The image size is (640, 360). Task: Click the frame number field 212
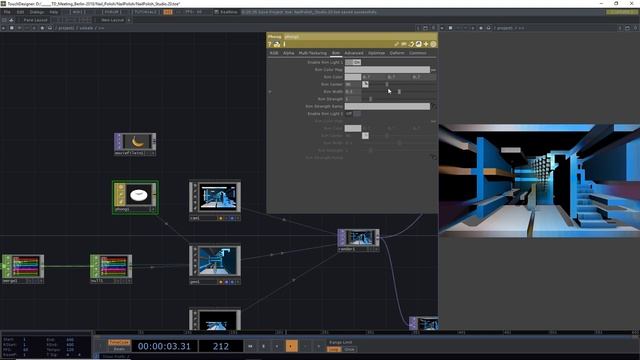[x=221, y=347]
